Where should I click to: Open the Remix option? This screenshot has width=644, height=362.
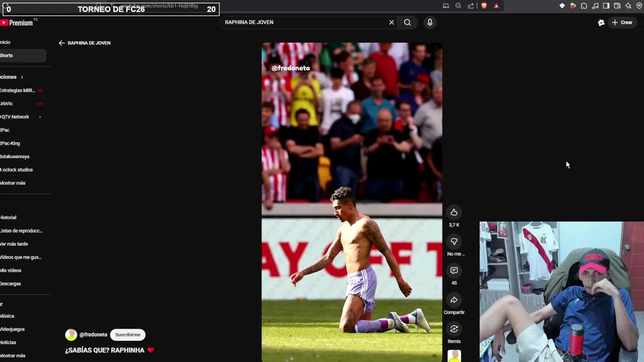(454, 329)
